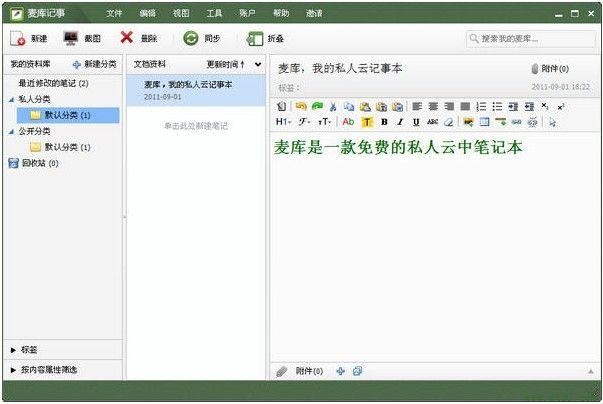
Task: Click the Copy icon in editor toolbar
Action: 349,106
